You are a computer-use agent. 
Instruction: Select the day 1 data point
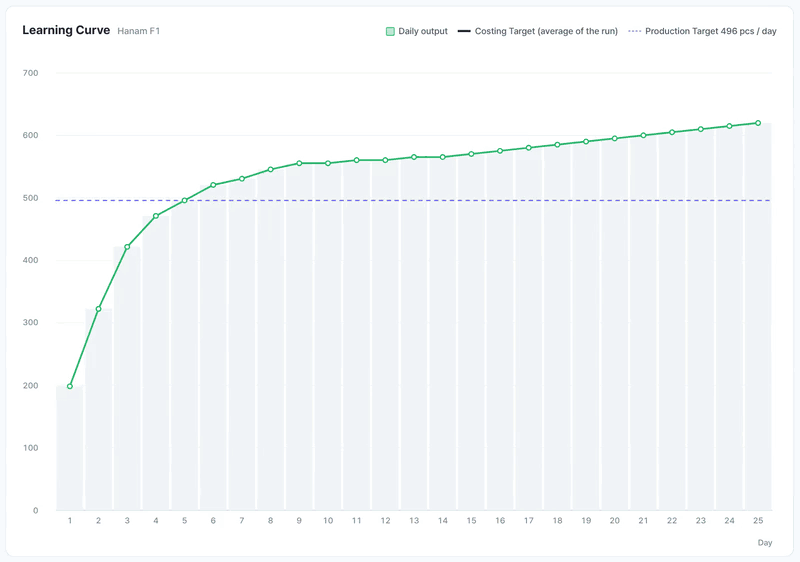(70, 386)
